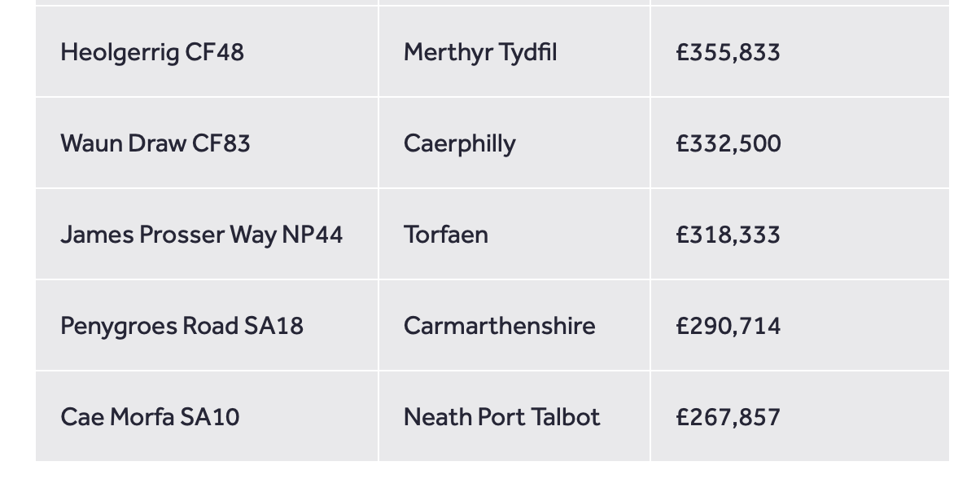Click the Merthyr Tydfil area cell
The image size is (980, 479).
pos(480,53)
